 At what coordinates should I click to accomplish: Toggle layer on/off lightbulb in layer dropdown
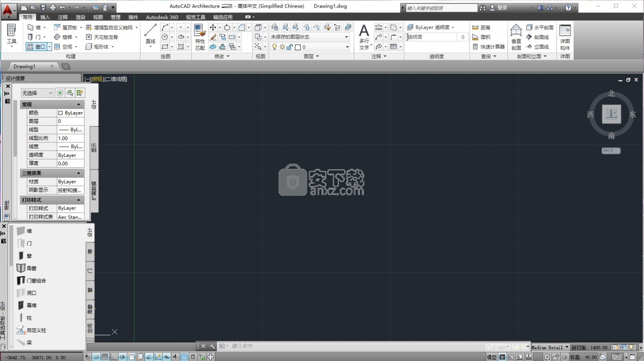[275, 47]
